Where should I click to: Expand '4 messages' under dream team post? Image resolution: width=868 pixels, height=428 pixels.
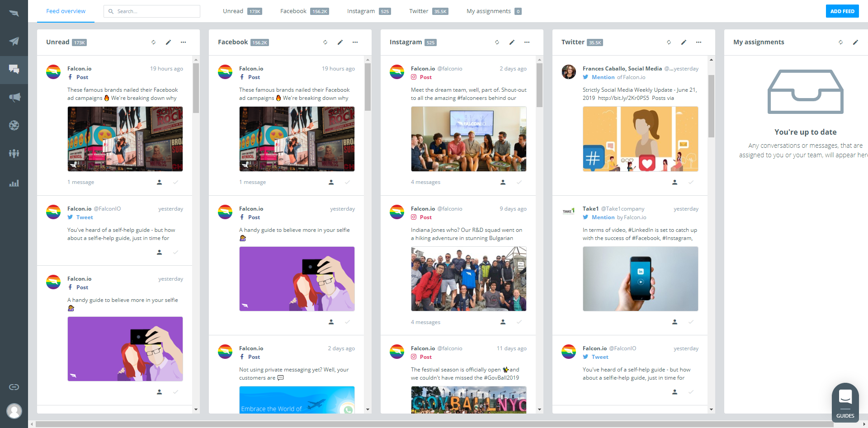pos(425,182)
